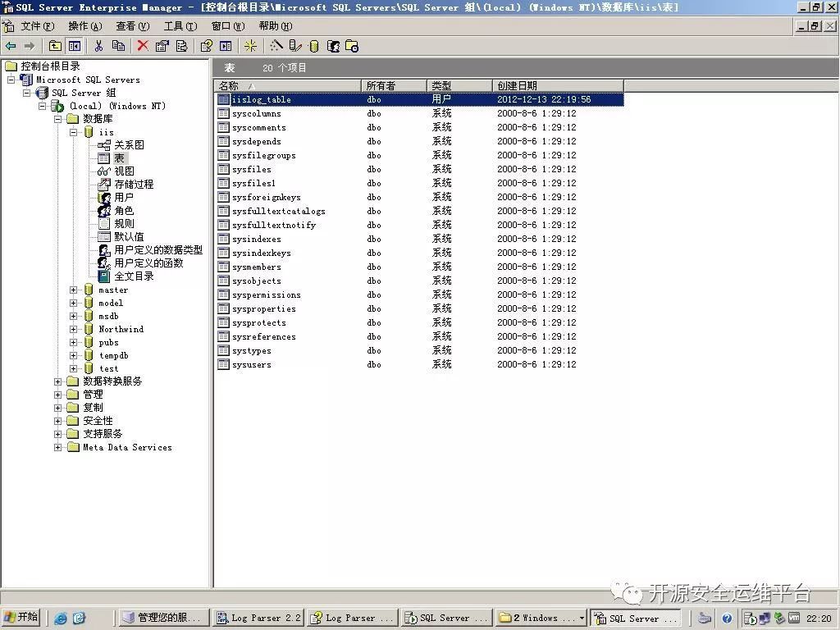Click the syspermissions table icon
The image size is (840, 630).
(223, 294)
